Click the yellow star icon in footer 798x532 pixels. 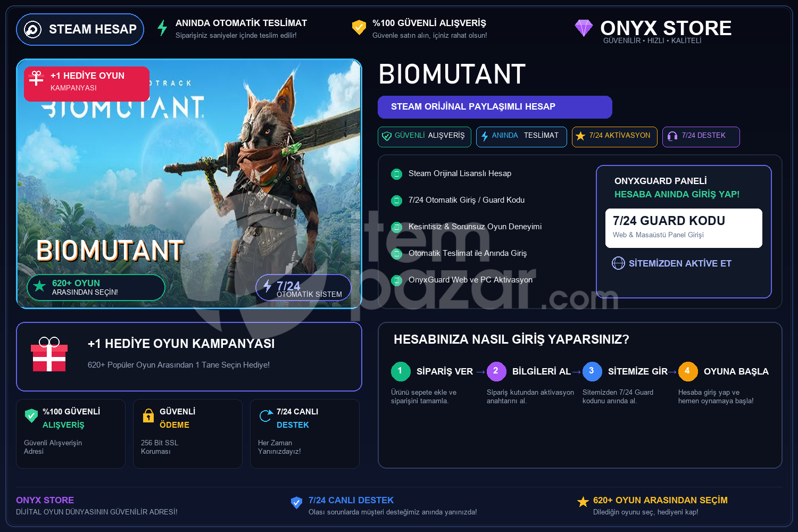click(x=583, y=502)
